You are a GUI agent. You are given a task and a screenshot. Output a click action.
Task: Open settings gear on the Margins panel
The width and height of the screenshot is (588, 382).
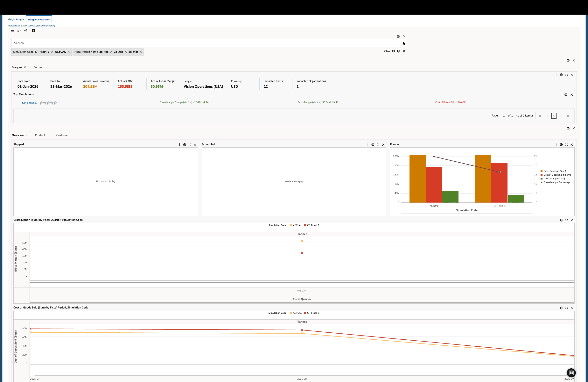561,75
